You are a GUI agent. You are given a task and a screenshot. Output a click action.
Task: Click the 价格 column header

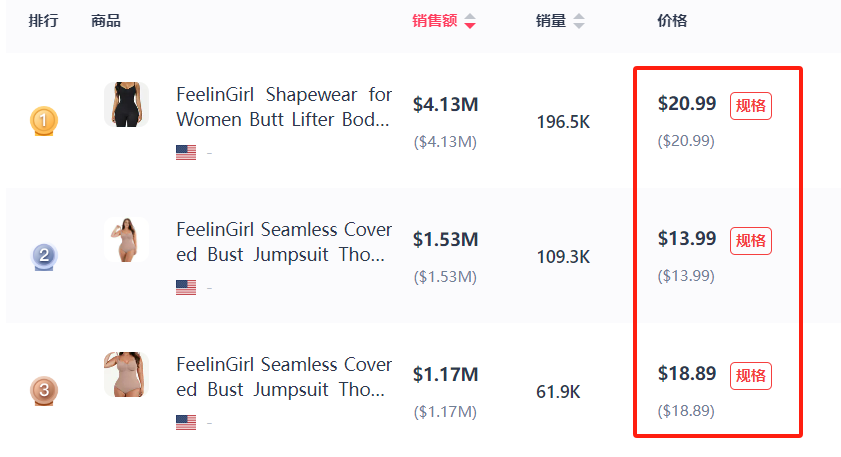[x=672, y=21]
